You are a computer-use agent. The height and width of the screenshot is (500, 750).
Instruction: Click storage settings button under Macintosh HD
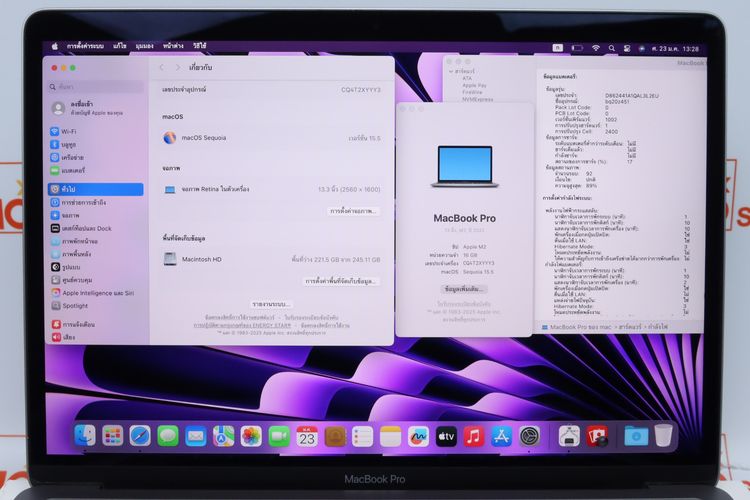tap(341, 281)
